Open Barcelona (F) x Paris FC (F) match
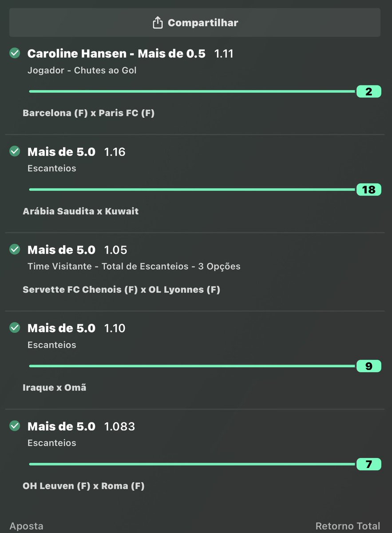 pos(89,113)
